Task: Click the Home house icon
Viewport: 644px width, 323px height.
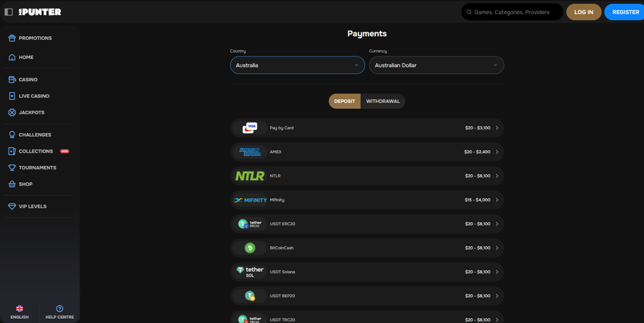Action: [12, 57]
